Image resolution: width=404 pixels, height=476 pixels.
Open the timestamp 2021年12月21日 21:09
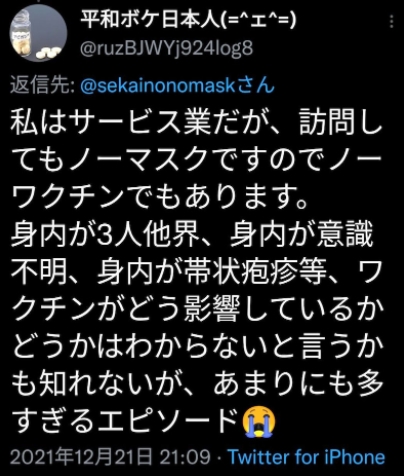110,457
